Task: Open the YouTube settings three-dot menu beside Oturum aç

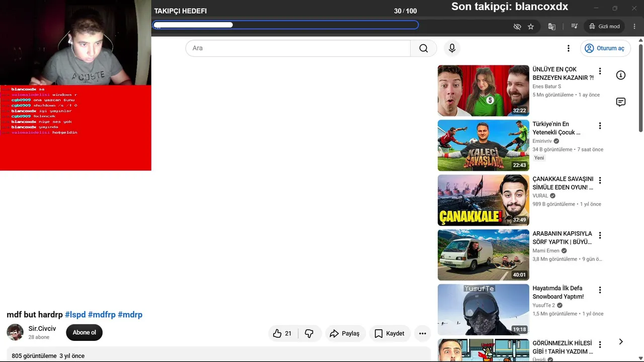Action: pyautogui.click(x=569, y=48)
